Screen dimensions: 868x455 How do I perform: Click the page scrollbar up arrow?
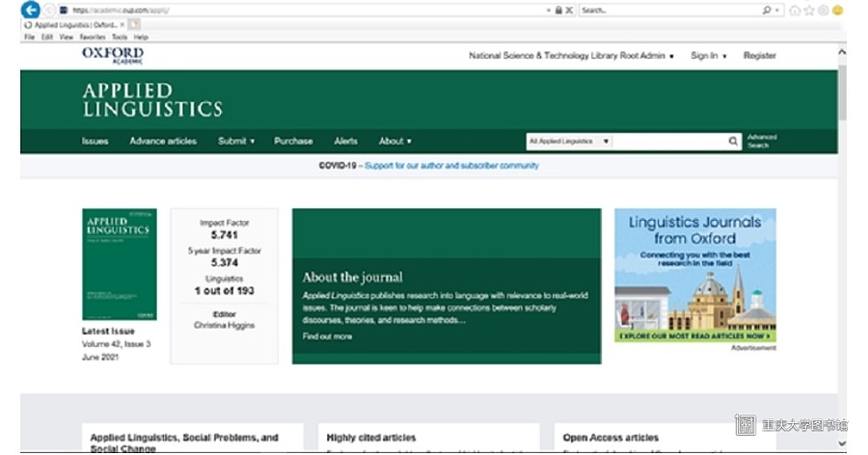(842, 52)
